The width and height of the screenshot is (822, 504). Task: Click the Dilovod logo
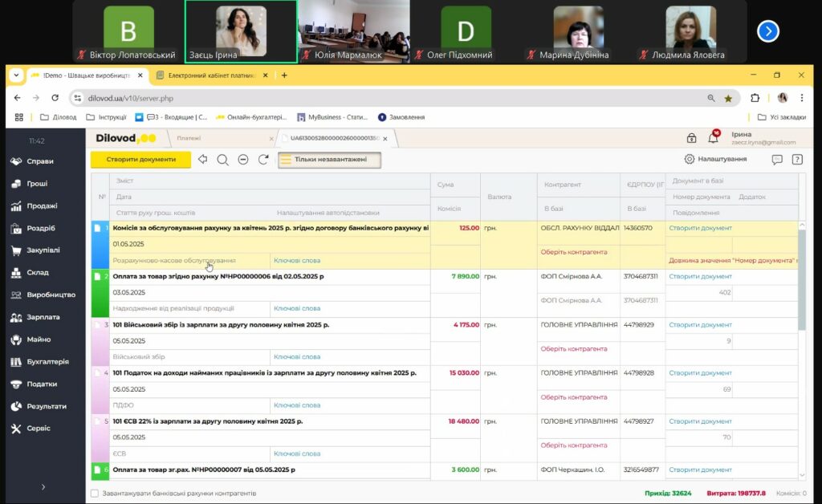pos(126,138)
